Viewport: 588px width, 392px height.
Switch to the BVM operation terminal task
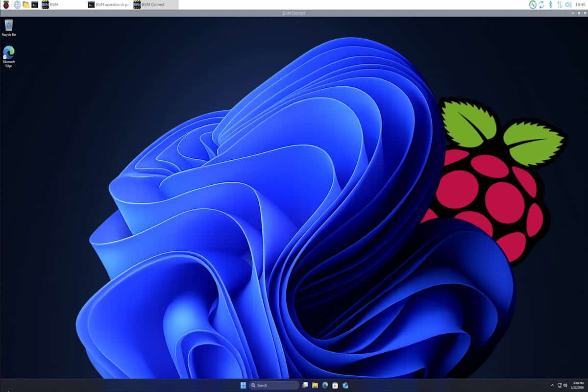(x=108, y=4)
